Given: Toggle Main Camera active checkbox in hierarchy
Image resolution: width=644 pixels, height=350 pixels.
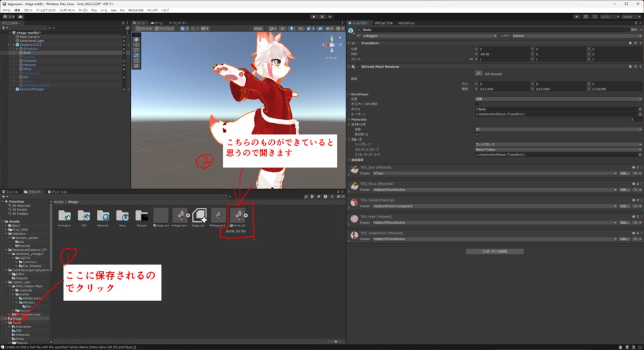Looking at the screenshot, I should click(125, 36).
